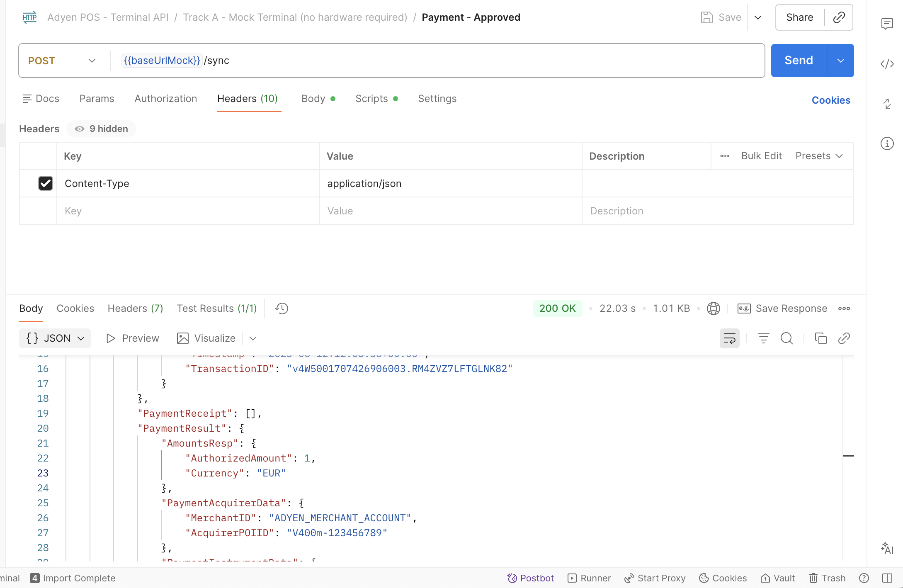Open Cookies manager in status bar
903x588 pixels.
pos(723,578)
